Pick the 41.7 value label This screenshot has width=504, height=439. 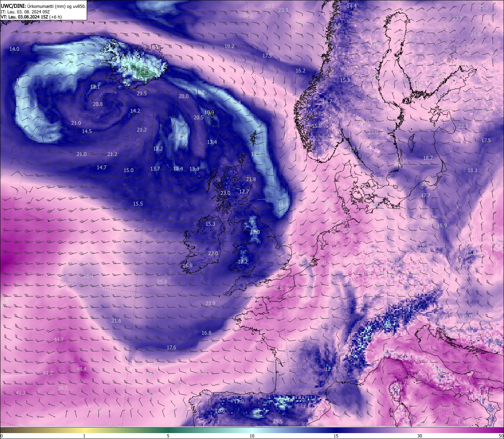(21, 393)
